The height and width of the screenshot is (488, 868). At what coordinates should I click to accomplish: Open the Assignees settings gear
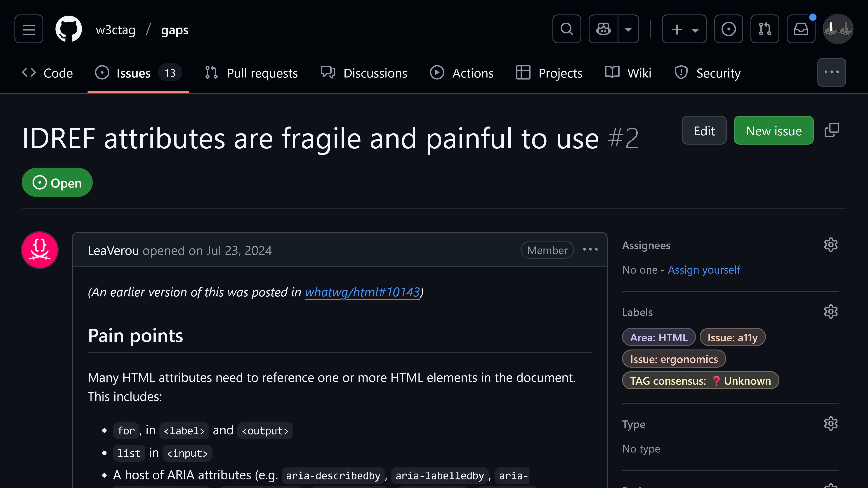click(x=831, y=245)
